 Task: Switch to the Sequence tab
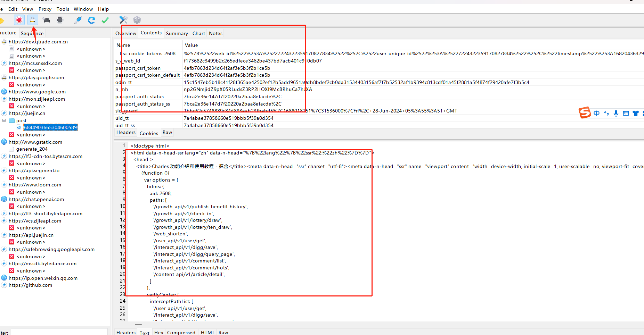tap(32, 33)
